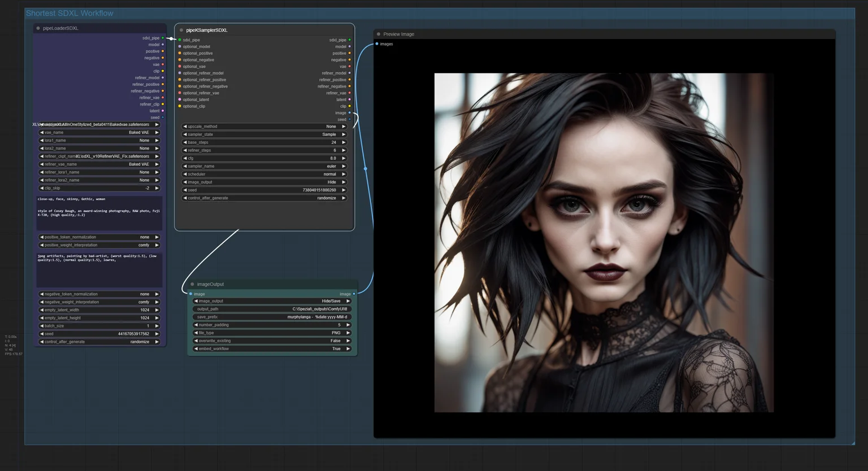Click the save_prefix field in imageOutput
Viewport: 868px width, 471px height.
pos(272,317)
